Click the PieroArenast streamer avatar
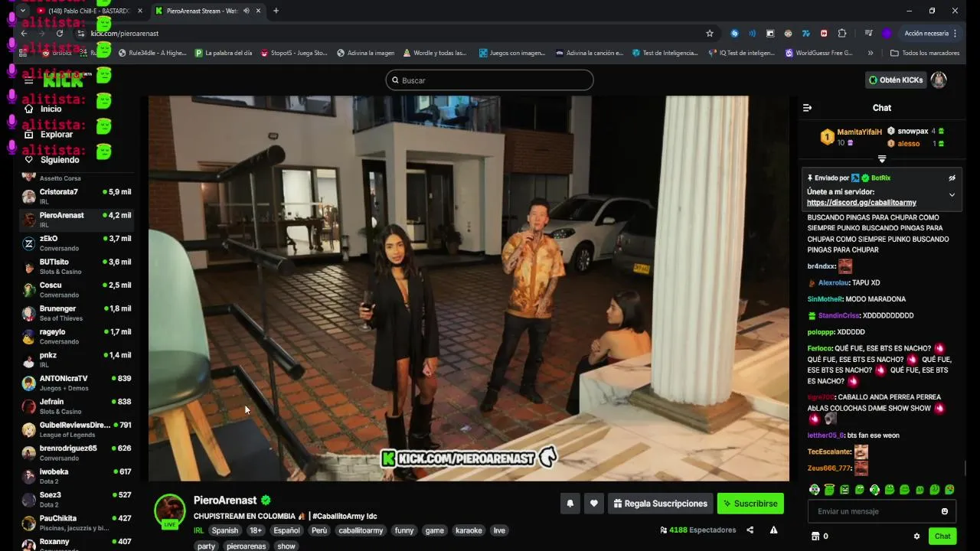 (x=170, y=511)
